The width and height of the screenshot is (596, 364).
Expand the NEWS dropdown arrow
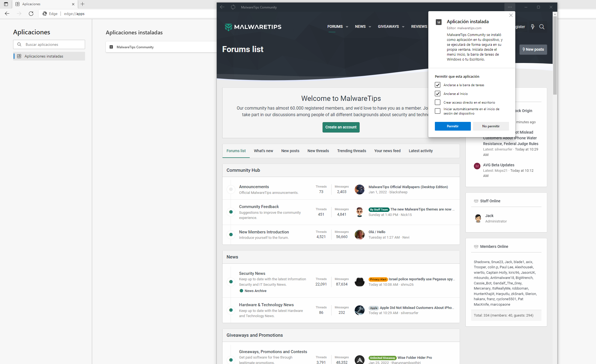click(x=370, y=27)
